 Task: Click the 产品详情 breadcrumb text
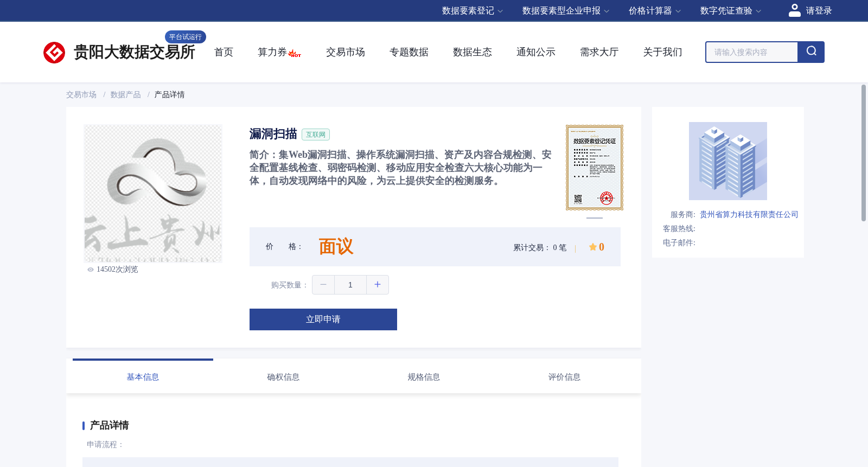[169, 95]
